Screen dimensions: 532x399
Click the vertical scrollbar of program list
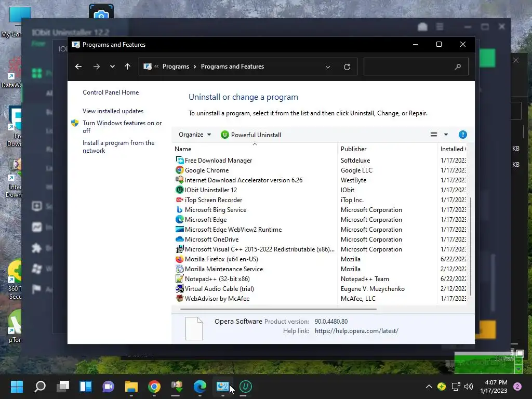[x=471, y=246]
